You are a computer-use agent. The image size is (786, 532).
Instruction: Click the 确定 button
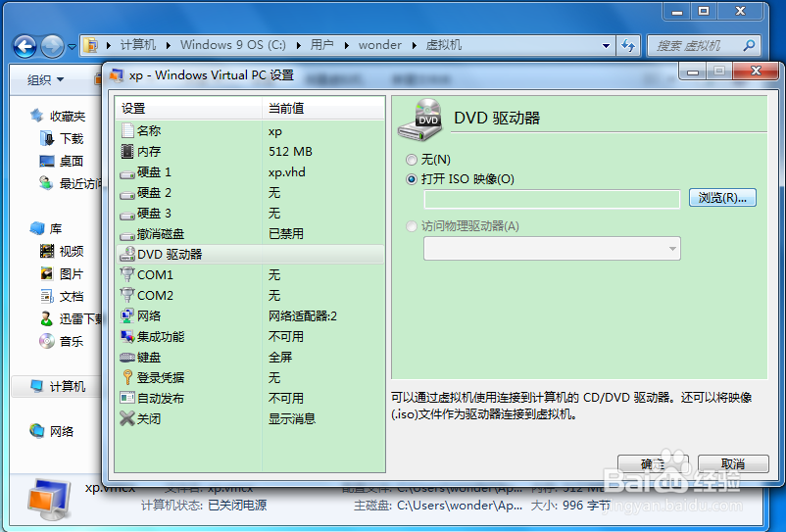653,463
